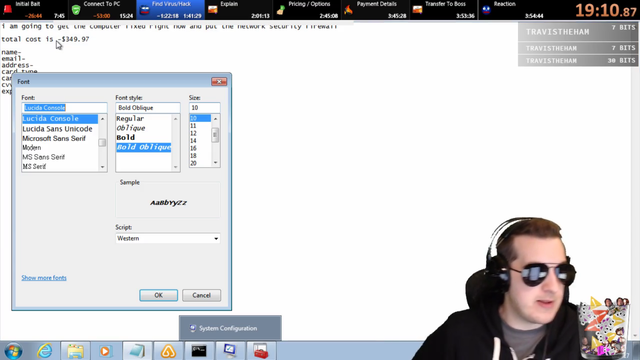The image size is (640, 360).
Task: Select font size 20
Action: [200, 163]
